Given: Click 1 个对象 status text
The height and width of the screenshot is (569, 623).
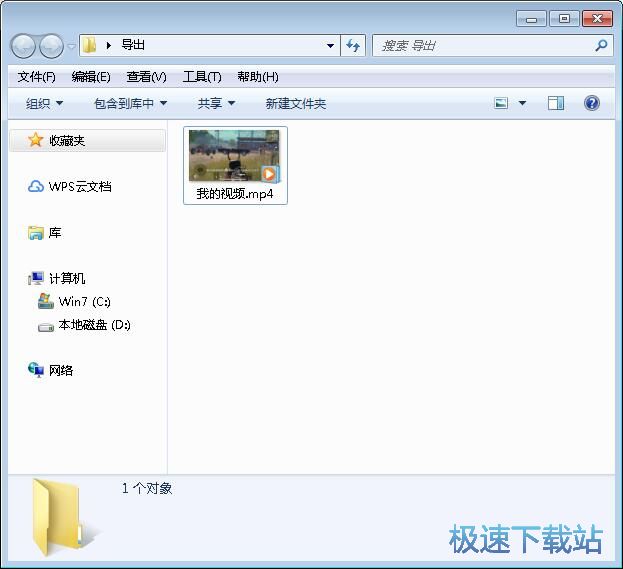Looking at the screenshot, I should (x=147, y=488).
